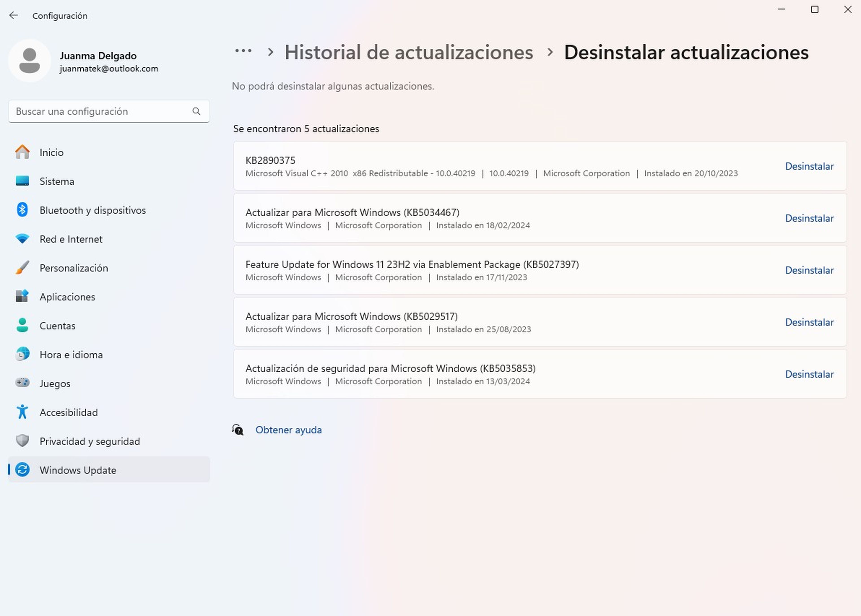The image size is (861, 616).
Task: Uninstall update KB5034467
Action: pyautogui.click(x=809, y=218)
